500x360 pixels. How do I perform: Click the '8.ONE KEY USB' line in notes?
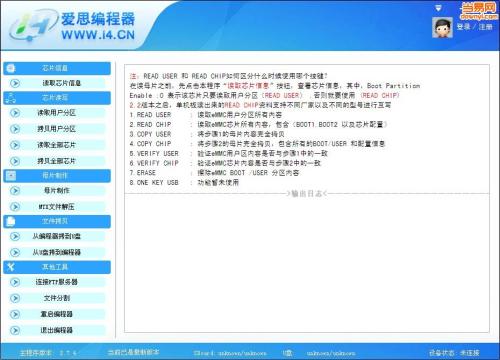pyautogui.click(x=184, y=183)
